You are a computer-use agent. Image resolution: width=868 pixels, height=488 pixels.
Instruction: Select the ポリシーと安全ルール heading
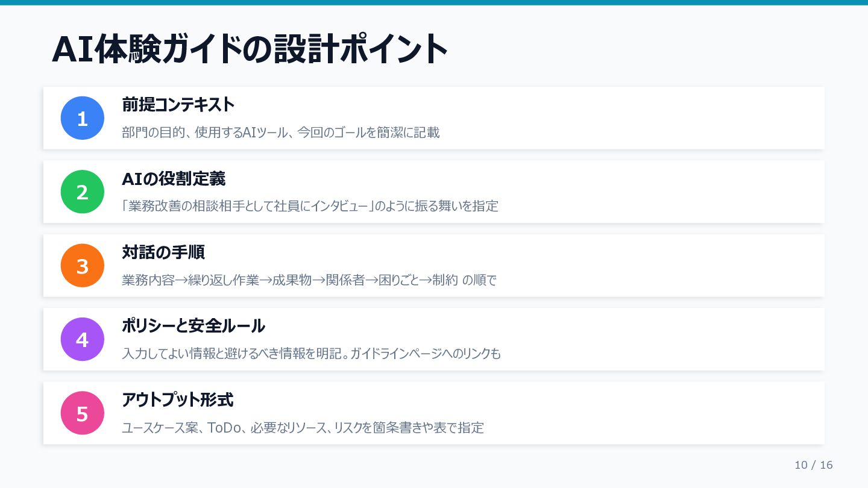coord(193,326)
